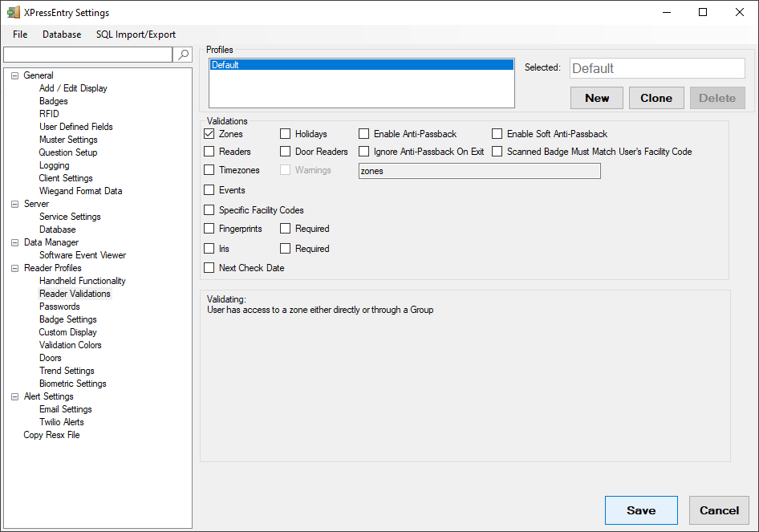Tick the Iris checkbox

pyautogui.click(x=209, y=248)
